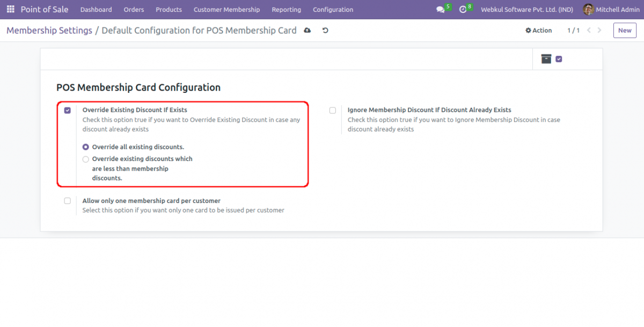The width and height of the screenshot is (644, 327).
Task: Open Mitchell Admin's avatar user menu
Action: click(x=588, y=9)
